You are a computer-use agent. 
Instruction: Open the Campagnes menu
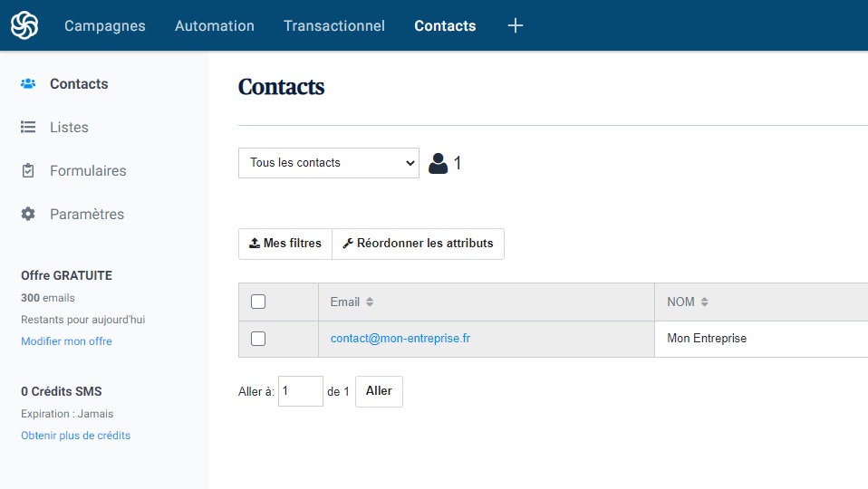click(105, 25)
